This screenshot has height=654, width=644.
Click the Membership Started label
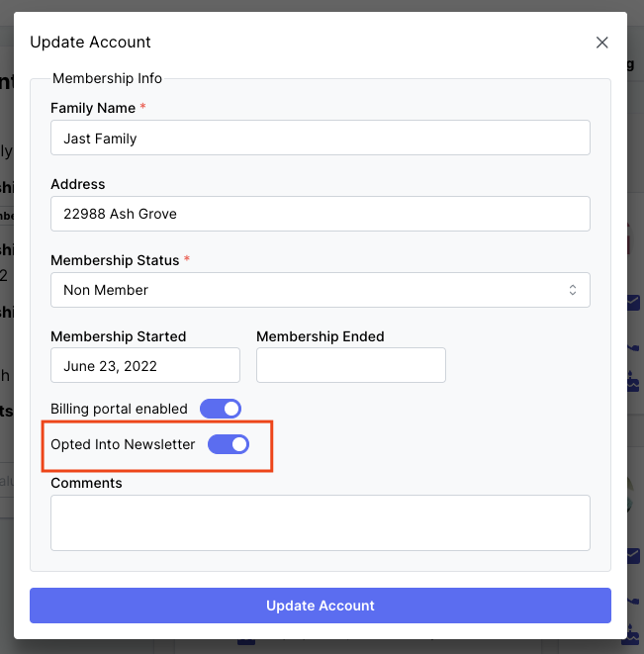coord(118,336)
